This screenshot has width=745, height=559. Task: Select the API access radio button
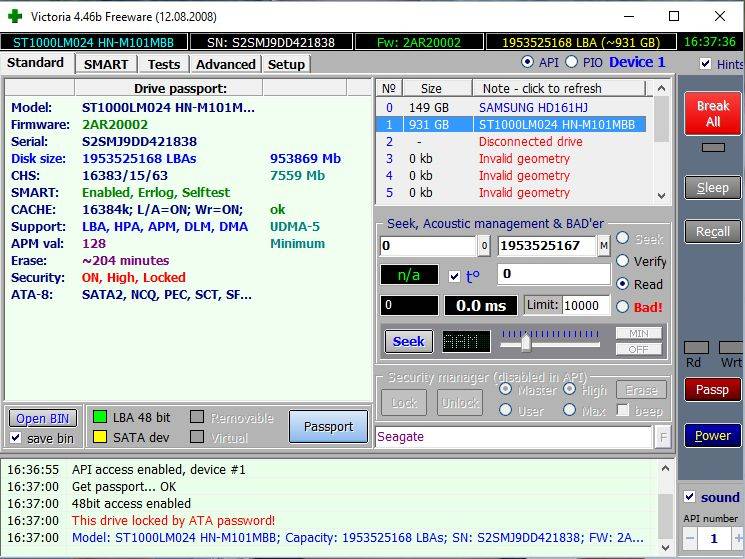pos(527,62)
